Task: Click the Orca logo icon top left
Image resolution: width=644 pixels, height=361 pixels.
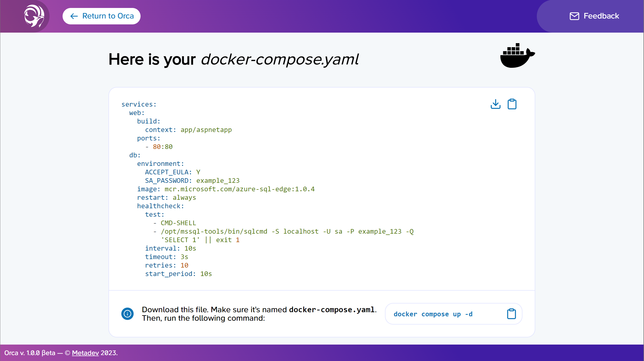Action: tap(35, 16)
